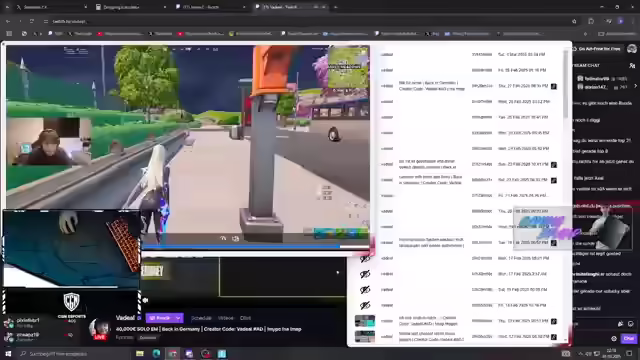Open a new browser tab
Screen dimensions: 640x360
tap(336, 7)
